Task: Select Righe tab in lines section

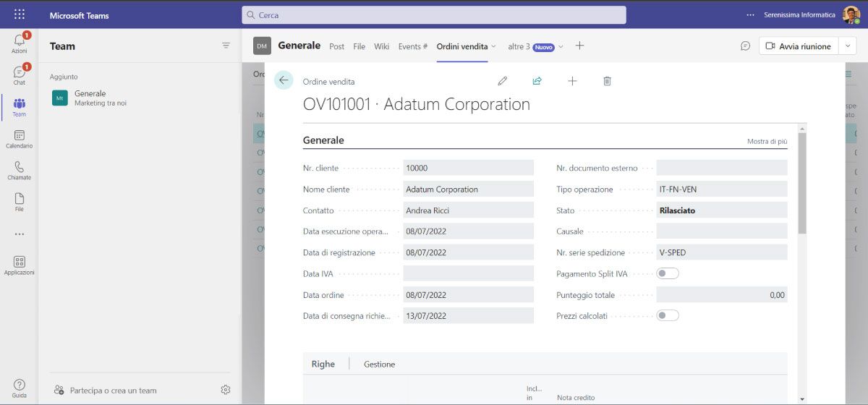Action: click(x=323, y=364)
